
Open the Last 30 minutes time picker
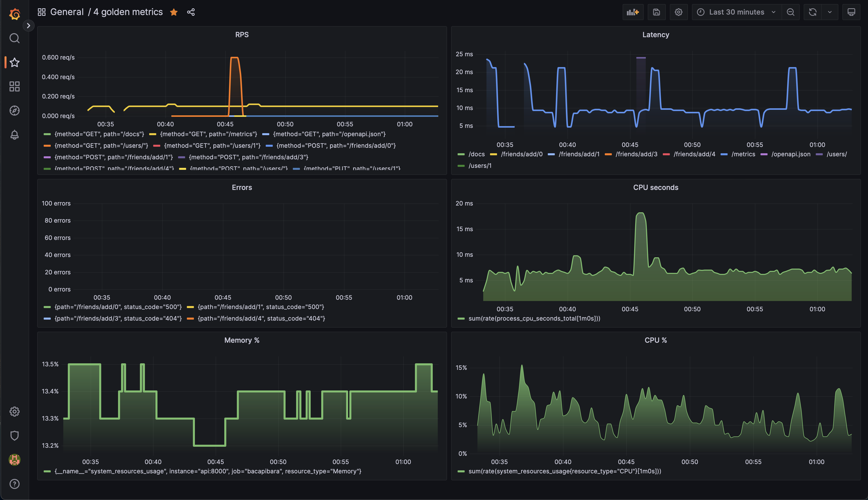click(737, 12)
